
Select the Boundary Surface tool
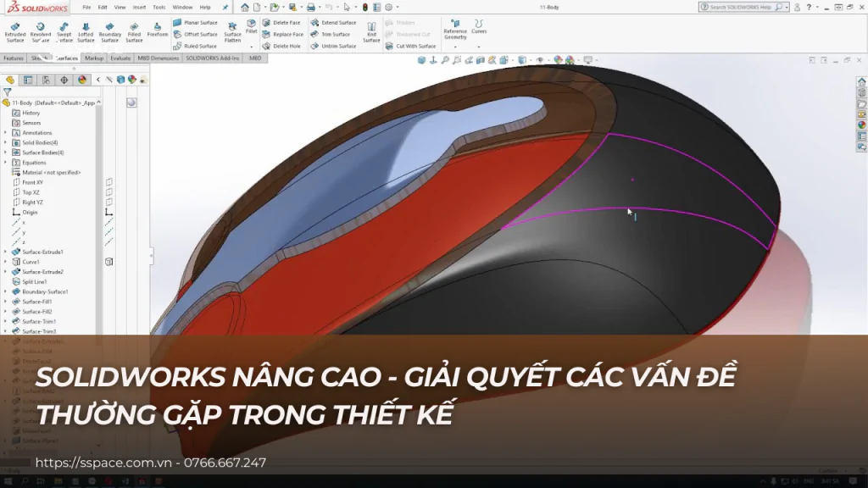pos(109,33)
